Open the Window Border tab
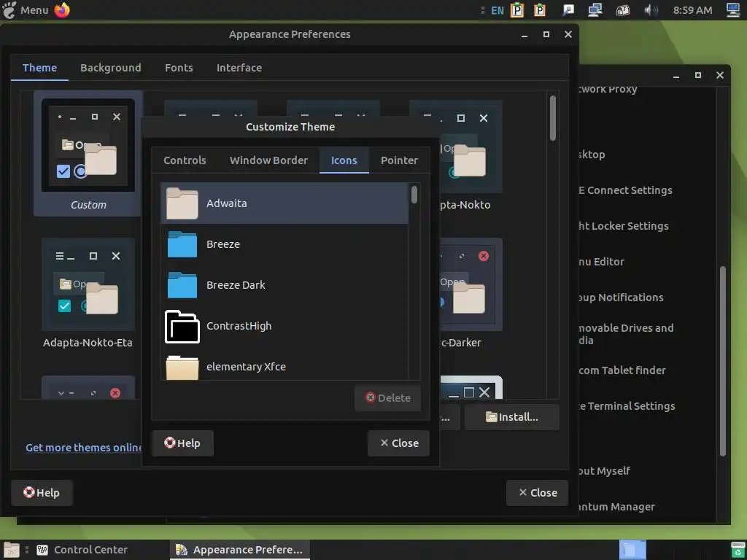This screenshot has height=560, width=747. [x=268, y=160]
